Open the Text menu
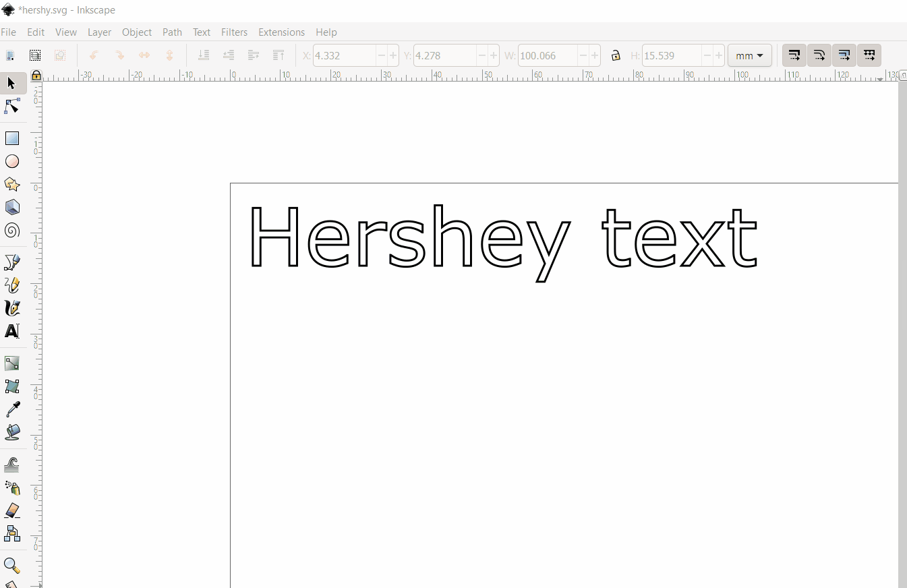Image resolution: width=907 pixels, height=588 pixels. click(x=202, y=32)
